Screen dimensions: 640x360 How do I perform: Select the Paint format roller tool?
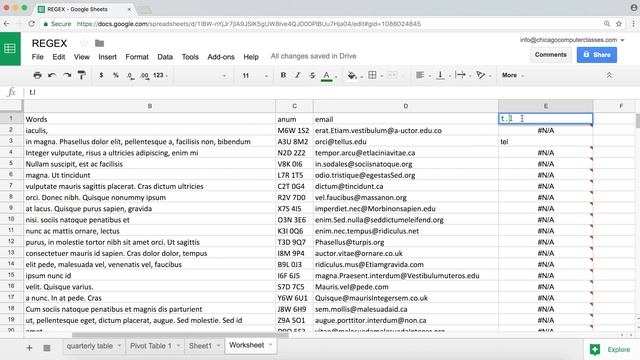pyautogui.click(x=82, y=75)
